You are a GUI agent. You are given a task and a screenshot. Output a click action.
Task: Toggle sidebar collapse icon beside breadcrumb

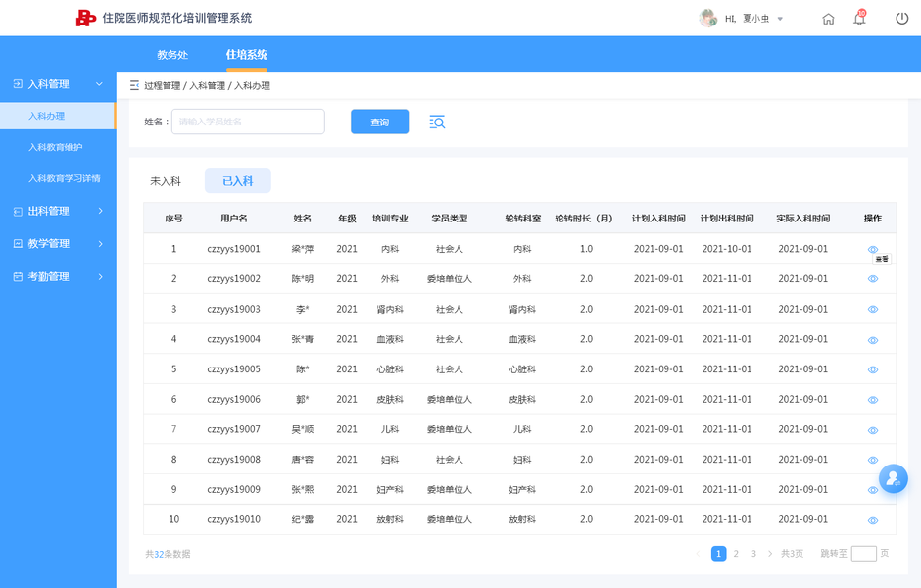(134, 85)
